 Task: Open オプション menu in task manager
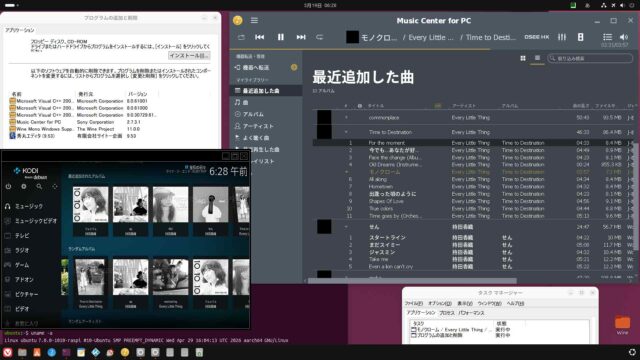point(440,304)
